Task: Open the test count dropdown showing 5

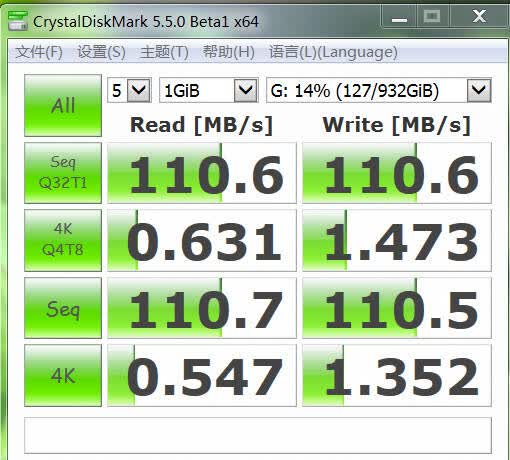Action: click(x=129, y=90)
